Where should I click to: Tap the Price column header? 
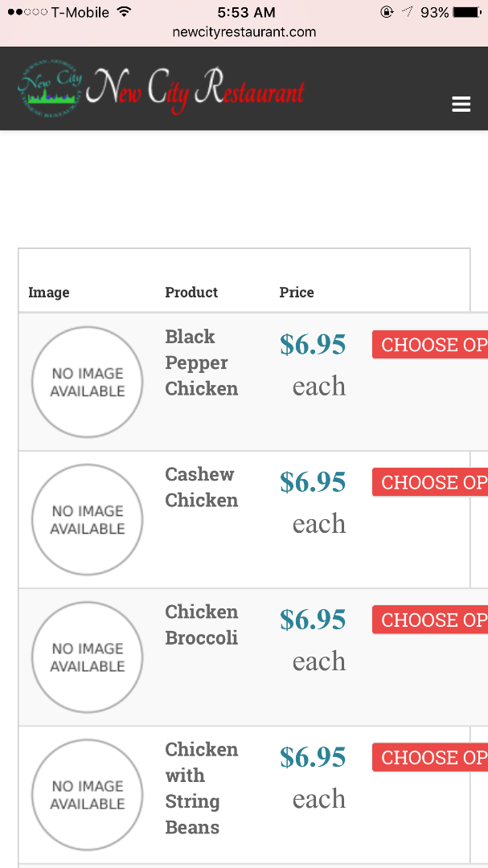tap(297, 293)
